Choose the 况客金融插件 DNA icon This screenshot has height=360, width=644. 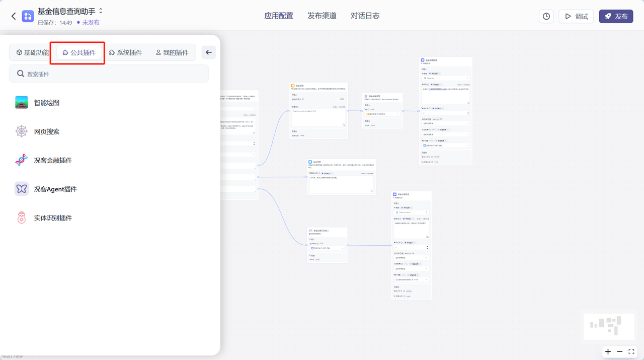(21, 160)
